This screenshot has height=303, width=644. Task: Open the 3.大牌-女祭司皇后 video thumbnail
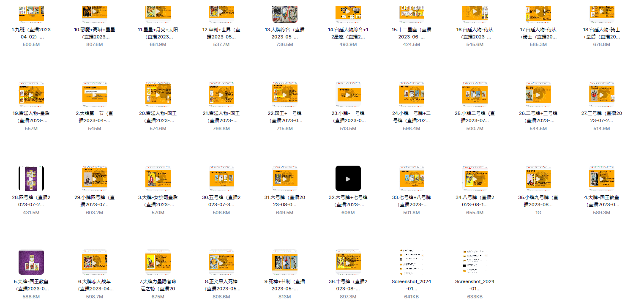(x=158, y=178)
